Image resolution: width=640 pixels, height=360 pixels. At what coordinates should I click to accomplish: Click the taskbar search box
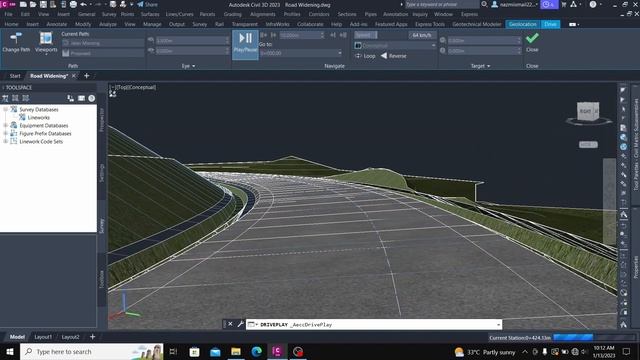click(92, 351)
